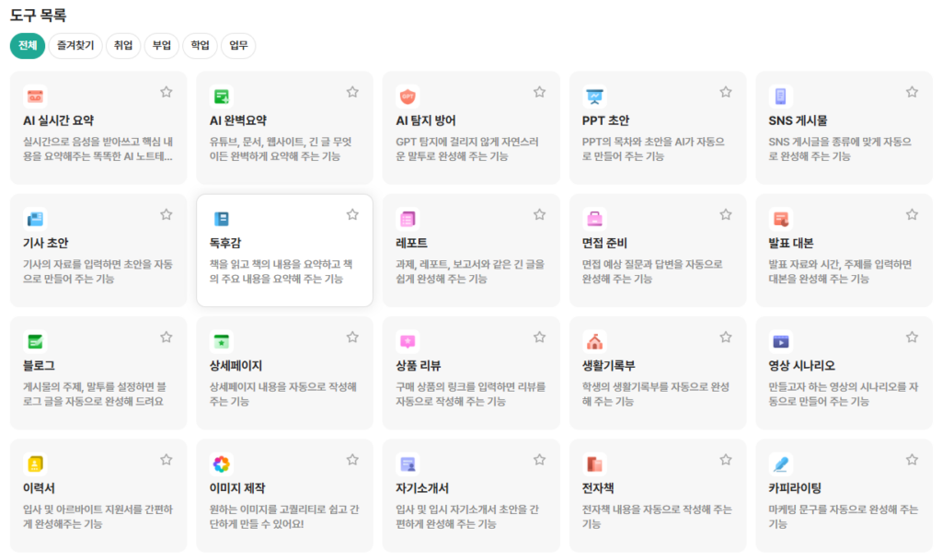Image resolution: width=942 pixels, height=560 pixels.
Task: Toggle the star on 영상 시나리오
Action: (912, 337)
